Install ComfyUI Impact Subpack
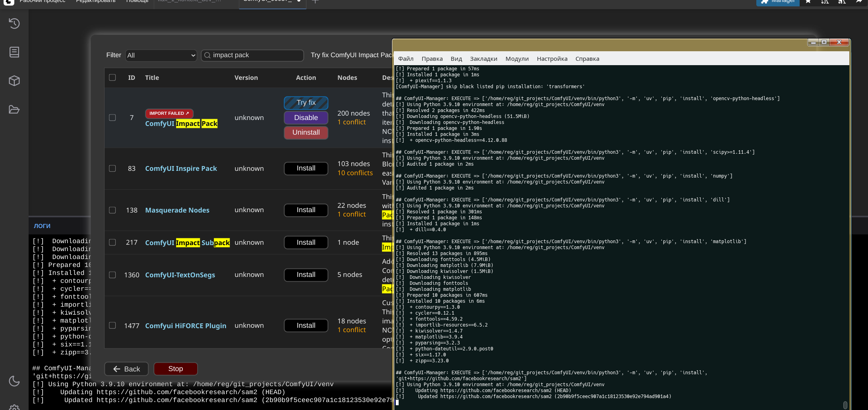868x410 pixels. [x=306, y=242]
